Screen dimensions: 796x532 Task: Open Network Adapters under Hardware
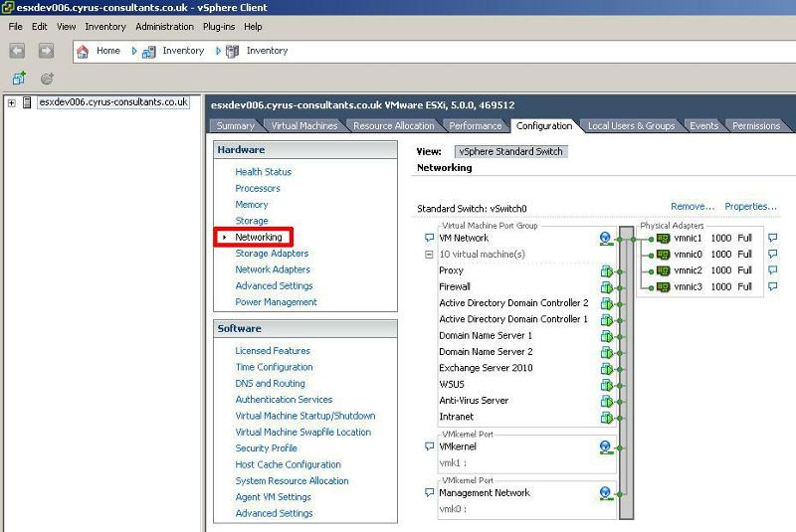[x=272, y=269]
